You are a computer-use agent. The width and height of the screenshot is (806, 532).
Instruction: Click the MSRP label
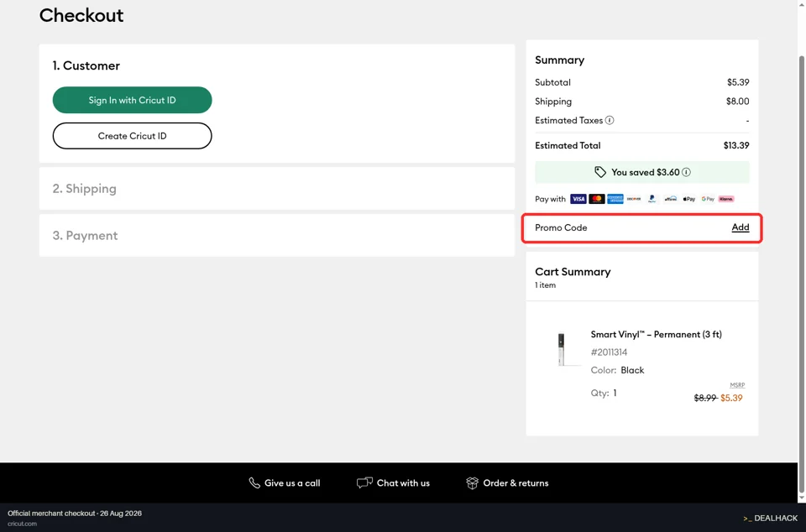point(737,385)
